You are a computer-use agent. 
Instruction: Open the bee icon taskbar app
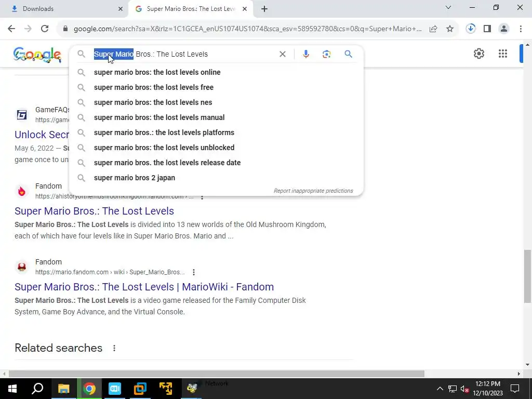tap(192, 389)
